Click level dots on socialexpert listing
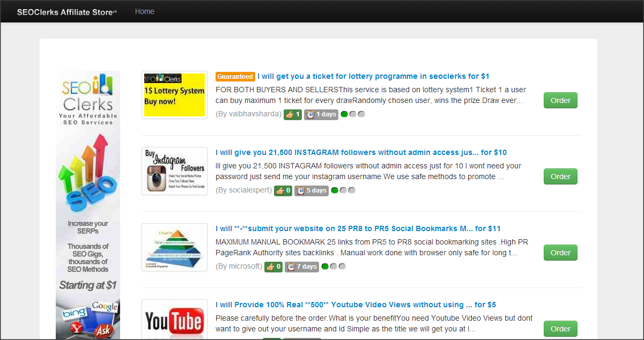The image size is (644, 340). click(x=343, y=190)
